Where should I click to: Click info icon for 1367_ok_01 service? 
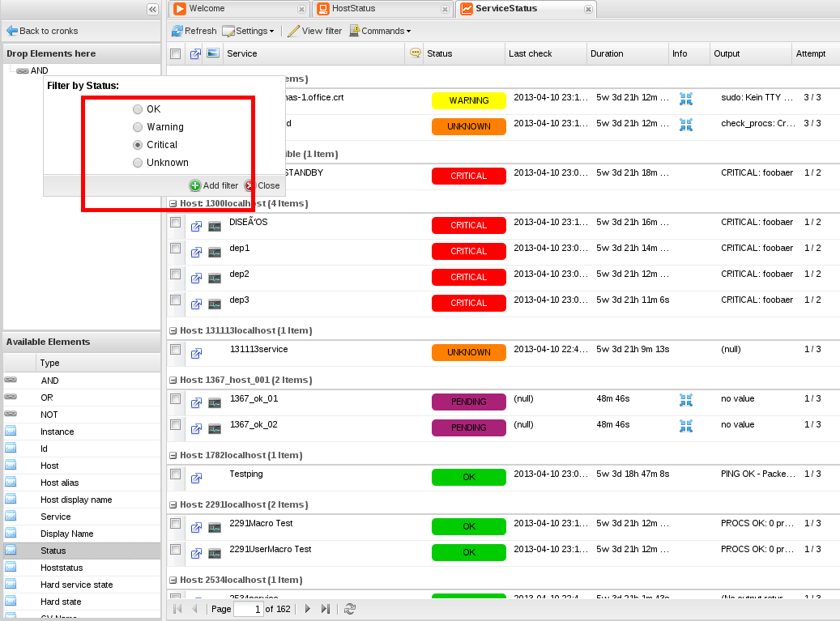[686, 399]
